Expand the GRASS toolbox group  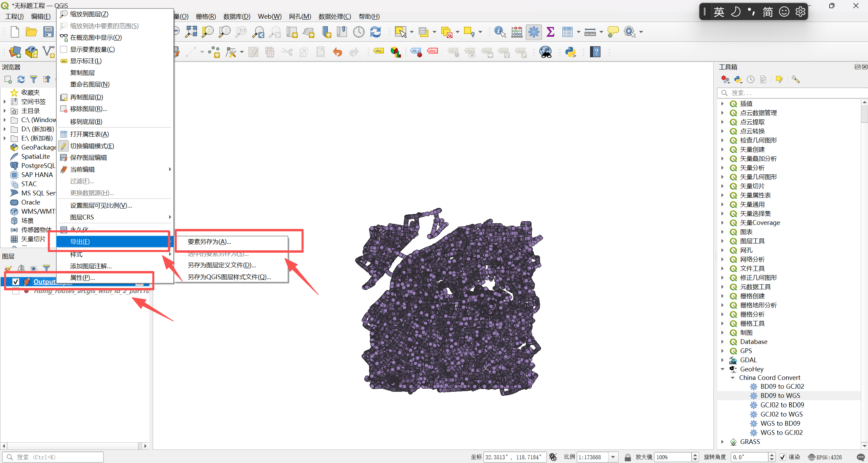coord(722,442)
